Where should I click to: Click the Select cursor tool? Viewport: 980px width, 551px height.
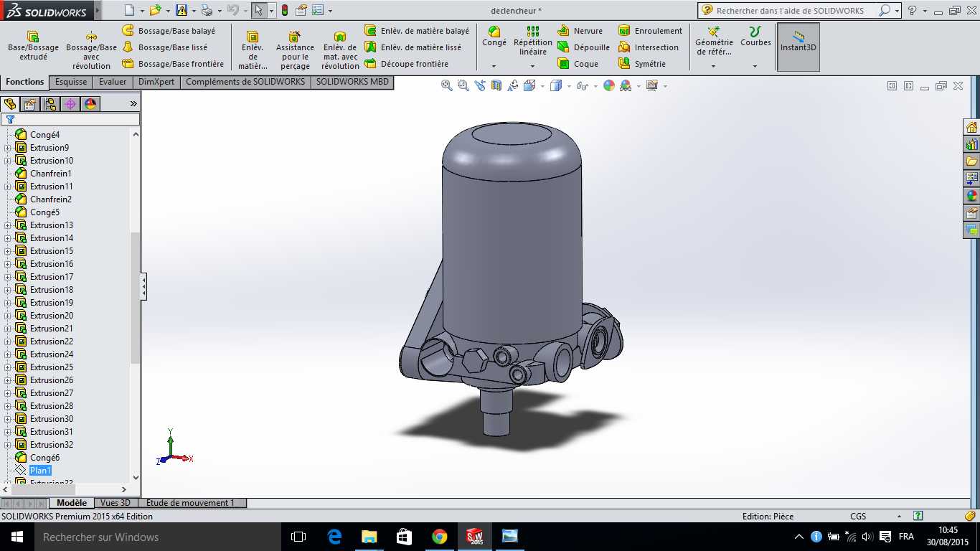click(x=259, y=10)
